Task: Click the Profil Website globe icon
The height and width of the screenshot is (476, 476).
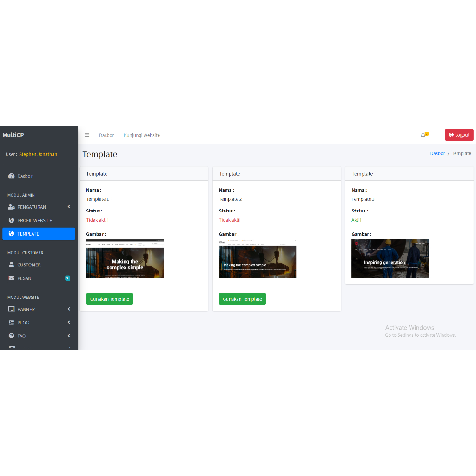Action: (x=11, y=220)
